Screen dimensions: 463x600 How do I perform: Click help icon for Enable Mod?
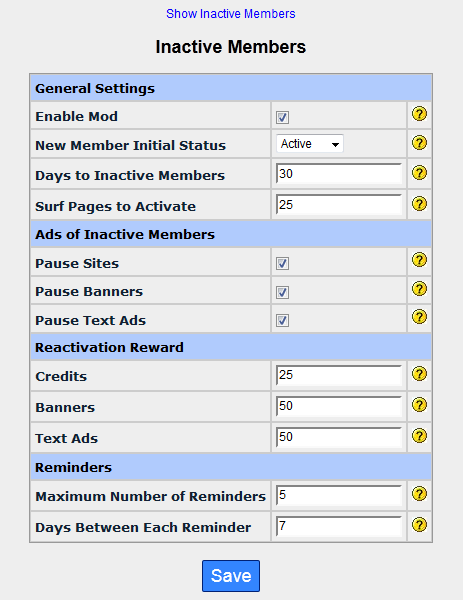pos(419,114)
